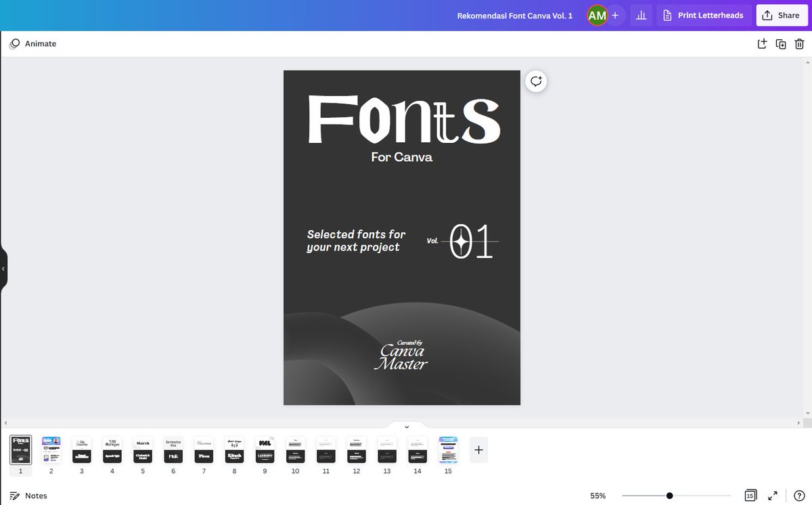Screen dimensions: 812x505
Task: Click the AM user avatar
Action: (597, 15)
